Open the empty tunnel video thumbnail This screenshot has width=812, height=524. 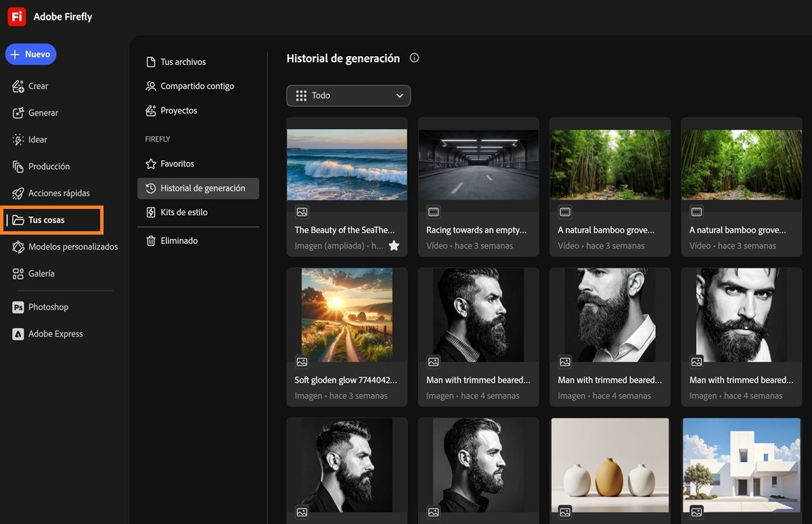point(478,164)
